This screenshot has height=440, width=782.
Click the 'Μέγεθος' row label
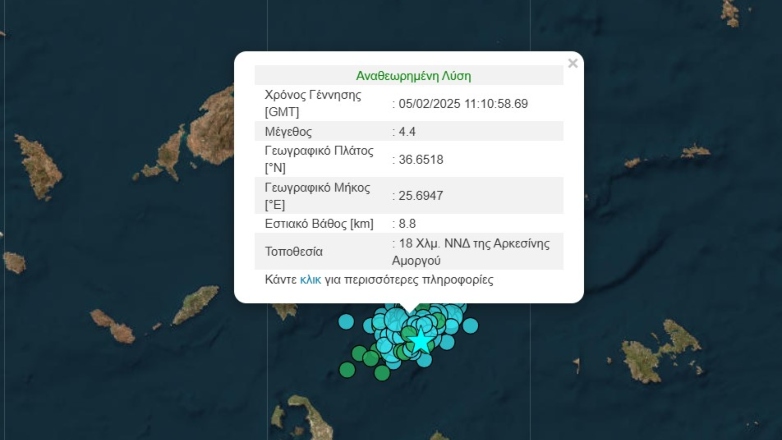[289, 131]
